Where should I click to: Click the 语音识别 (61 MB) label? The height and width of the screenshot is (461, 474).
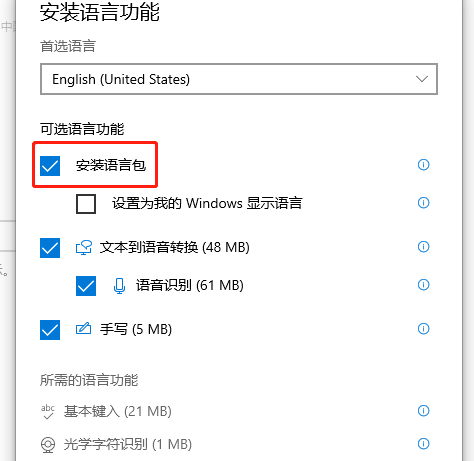[190, 286]
